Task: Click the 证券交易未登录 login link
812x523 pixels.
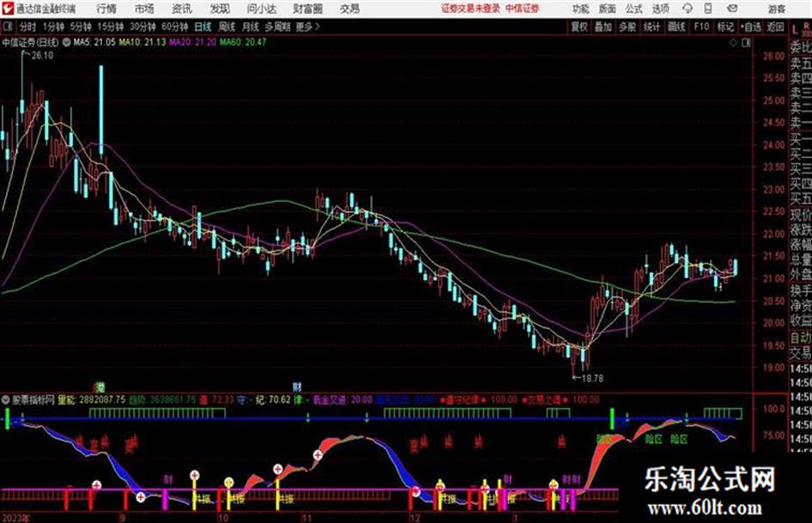Action: (470, 9)
